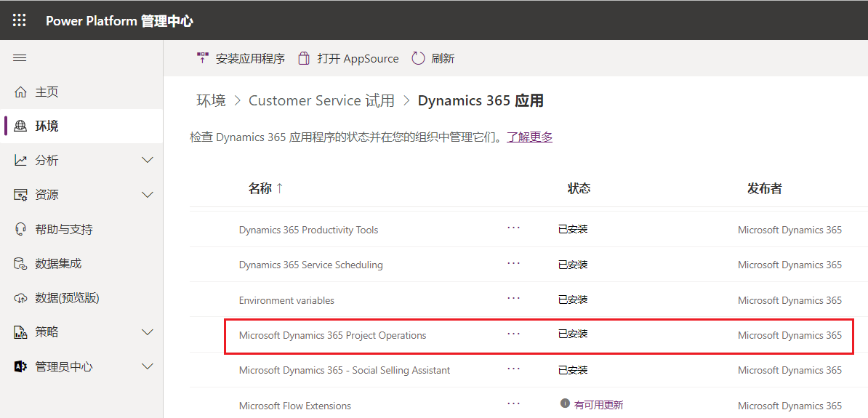Click the Analytics chart icon

tap(20, 161)
